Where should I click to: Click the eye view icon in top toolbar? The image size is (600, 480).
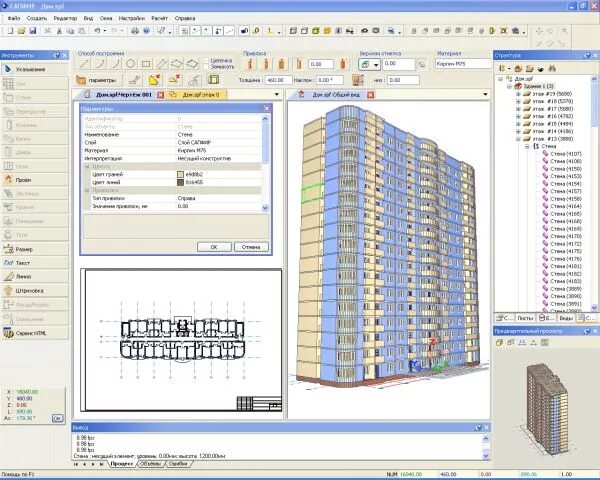tap(364, 31)
